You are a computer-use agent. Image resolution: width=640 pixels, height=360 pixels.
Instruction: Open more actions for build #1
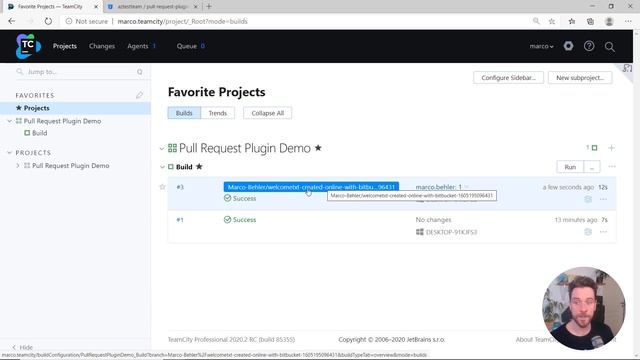(603, 232)
